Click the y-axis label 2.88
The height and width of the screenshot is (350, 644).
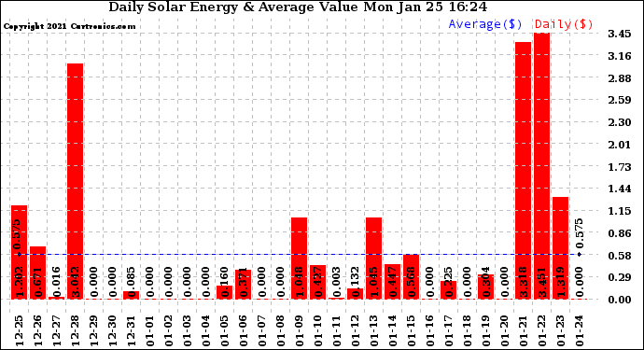pyautogui.click(x=620, y=78)
